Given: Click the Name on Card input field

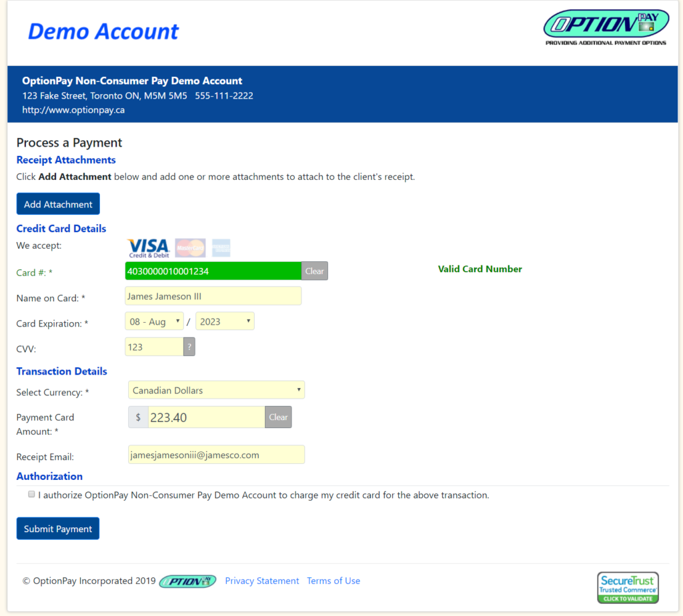Looking at the screenshot, I should pyautogui.click(x=213, y=296).
